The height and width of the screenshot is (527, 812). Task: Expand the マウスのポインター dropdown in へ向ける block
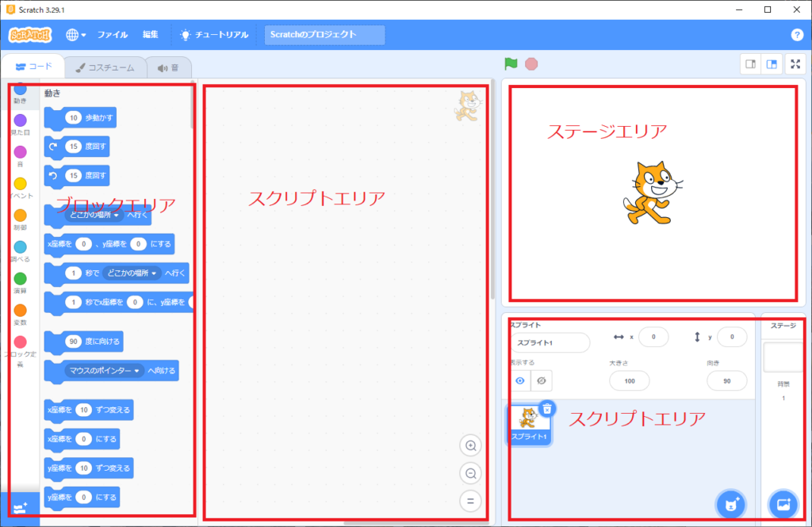tap(103, 370)
